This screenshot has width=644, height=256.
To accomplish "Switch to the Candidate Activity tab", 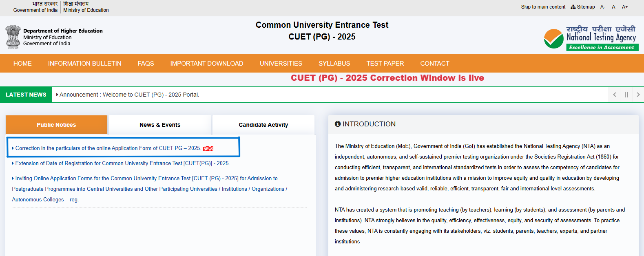I will (x=263, y=125).
